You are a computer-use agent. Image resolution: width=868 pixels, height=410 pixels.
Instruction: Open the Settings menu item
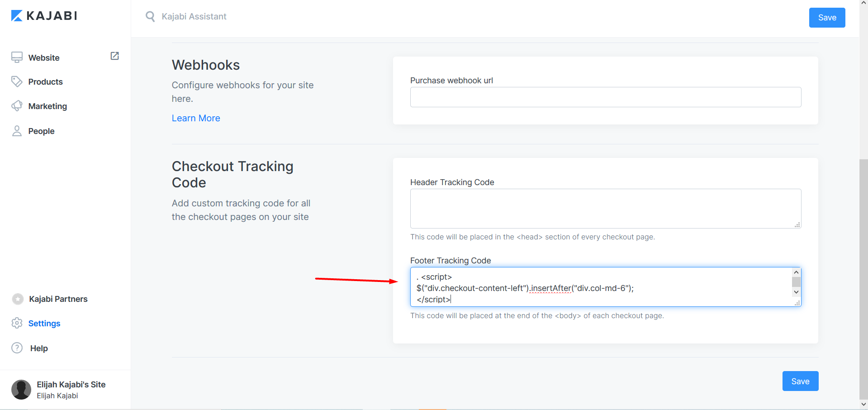(44, 323)
